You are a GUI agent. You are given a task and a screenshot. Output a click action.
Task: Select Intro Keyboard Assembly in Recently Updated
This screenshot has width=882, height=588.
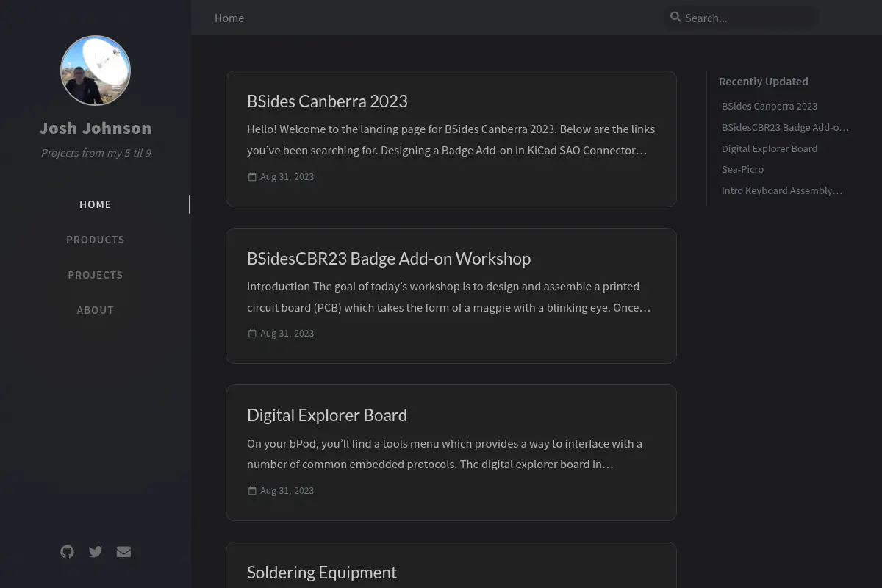(x=782, y=191)
